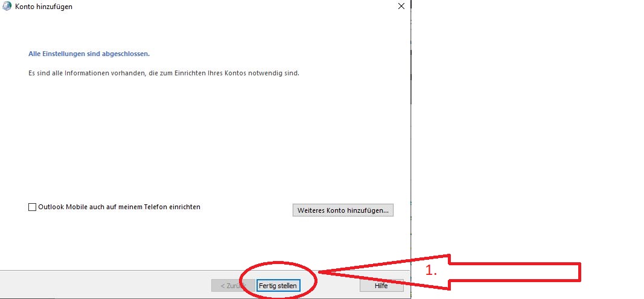
Task: Enable the Outlook Mobile setup checkbox
Action: click(33, 207)
